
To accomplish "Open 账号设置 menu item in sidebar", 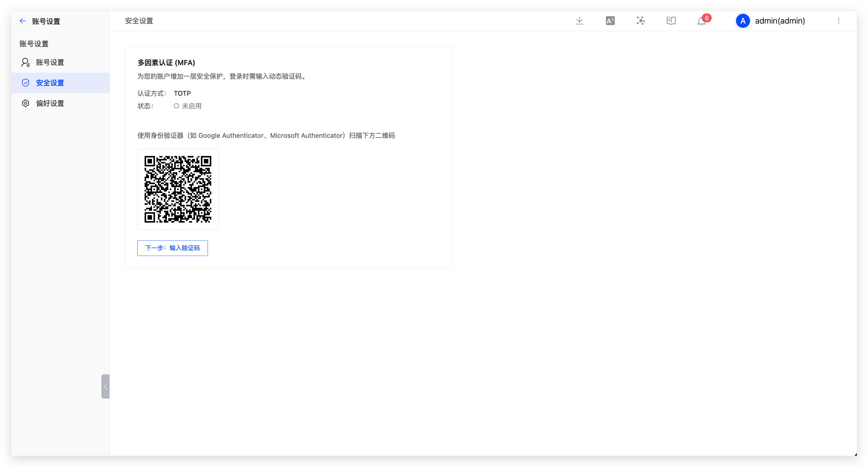I will (61, 62).
